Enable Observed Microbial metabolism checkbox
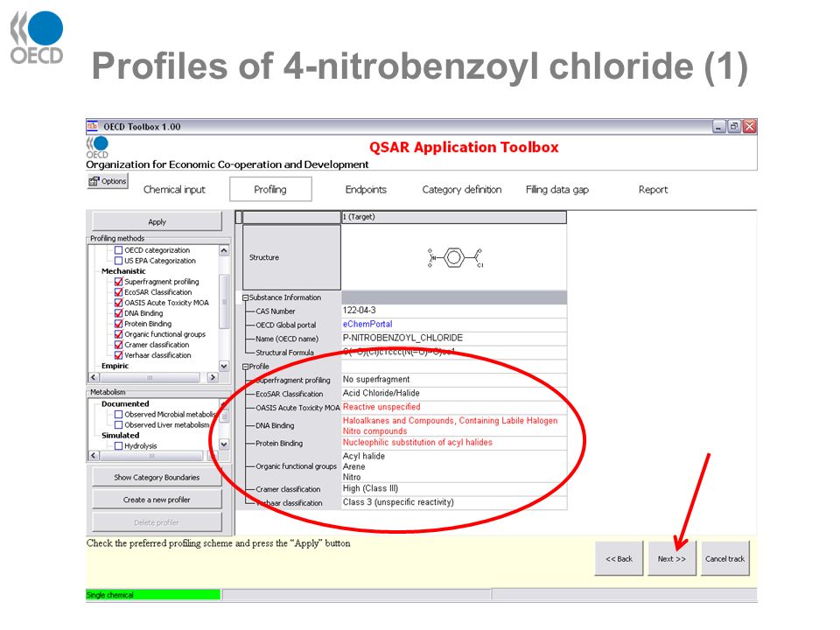This screenshot has width=840, height=630. (x=118, y=415)
